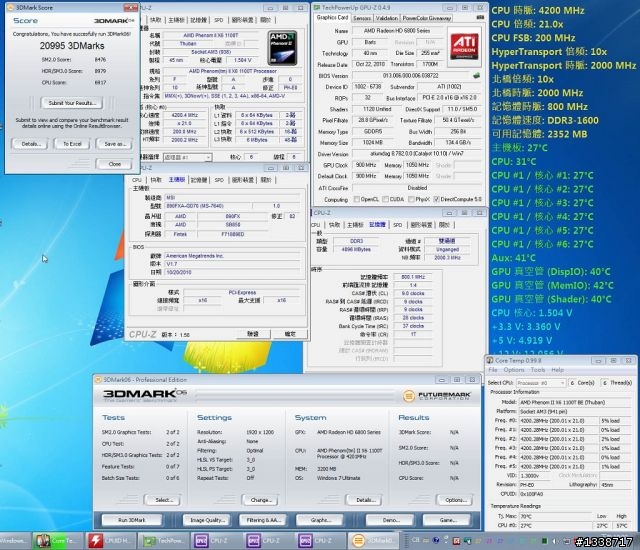
Task: Click Details in 3DMark Score window
Action: 30,144
